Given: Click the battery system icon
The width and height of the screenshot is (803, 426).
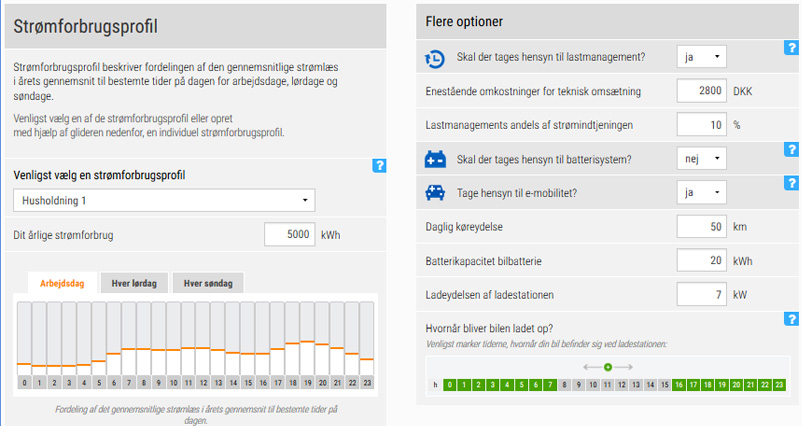Looking at the screenshot, I should point(435,159).
